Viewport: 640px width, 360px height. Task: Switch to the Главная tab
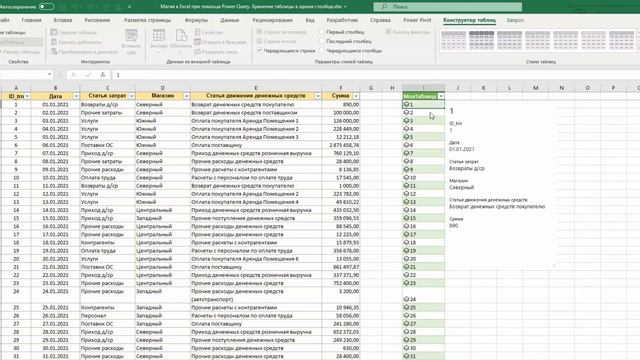[31, 20]
